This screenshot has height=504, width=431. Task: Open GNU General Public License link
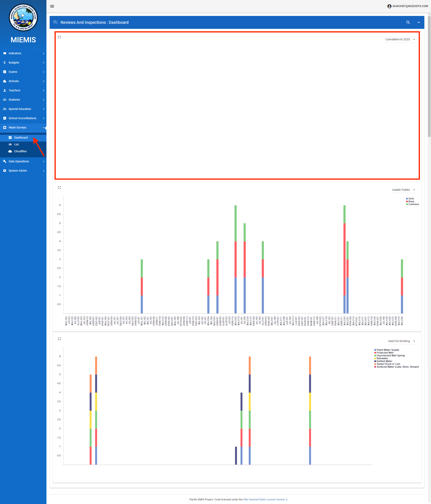(265, 499)
